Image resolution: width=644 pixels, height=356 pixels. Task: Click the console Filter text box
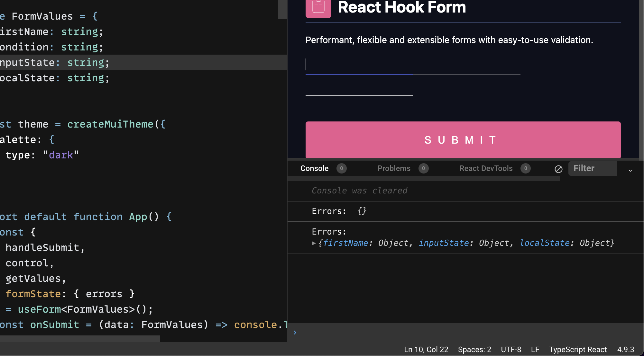pos(593,168)
